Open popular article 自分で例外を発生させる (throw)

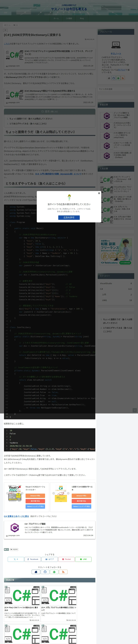click(116, 219)
